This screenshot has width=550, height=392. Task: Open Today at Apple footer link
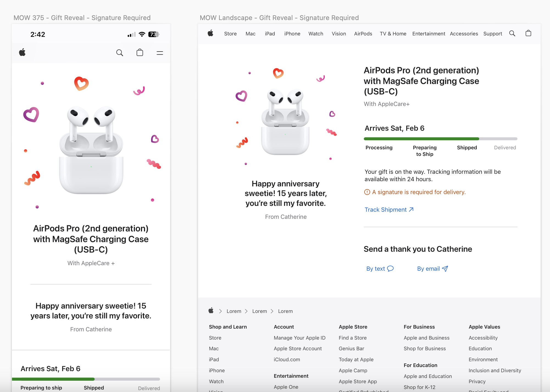(356, 360)
